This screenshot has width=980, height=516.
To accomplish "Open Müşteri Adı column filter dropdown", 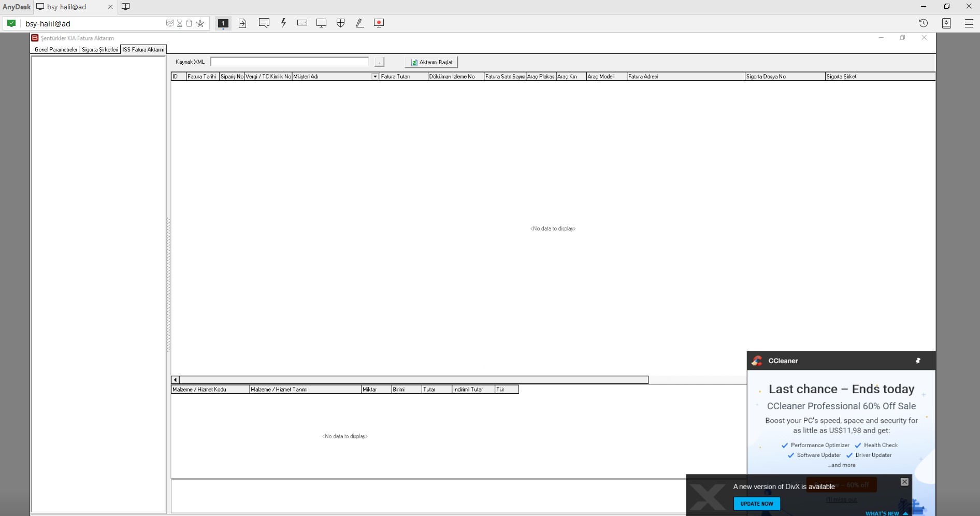I will tap(375, 77).
